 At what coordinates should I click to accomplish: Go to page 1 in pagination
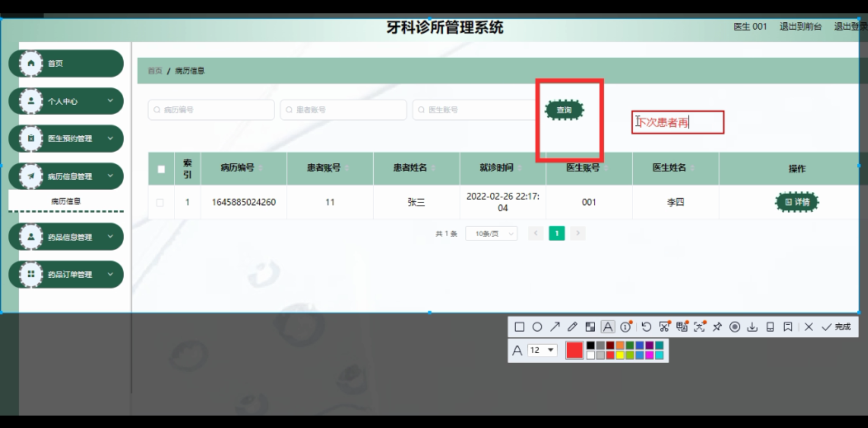pyautogui.click(x=556, y=233)
